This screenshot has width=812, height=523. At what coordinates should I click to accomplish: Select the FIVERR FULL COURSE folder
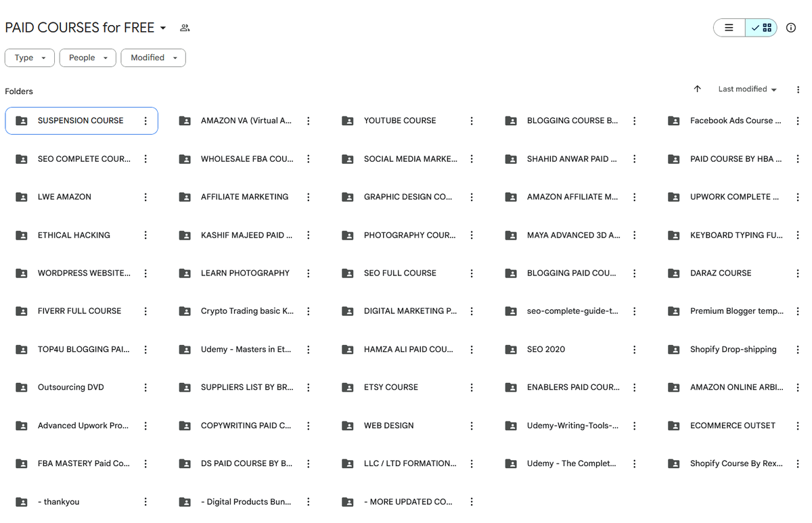[x=81, y=311]
